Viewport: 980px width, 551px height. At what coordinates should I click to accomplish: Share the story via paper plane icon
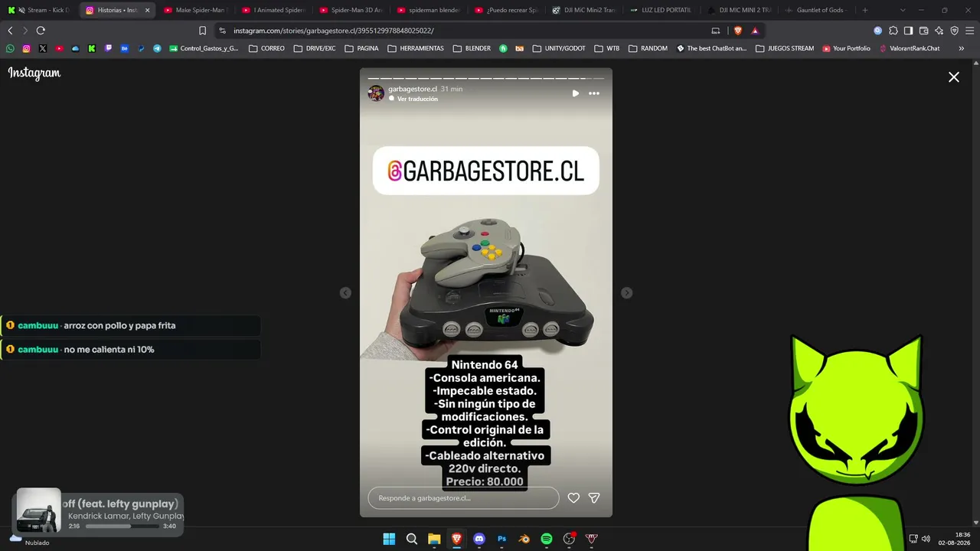(x=594, y=498)
